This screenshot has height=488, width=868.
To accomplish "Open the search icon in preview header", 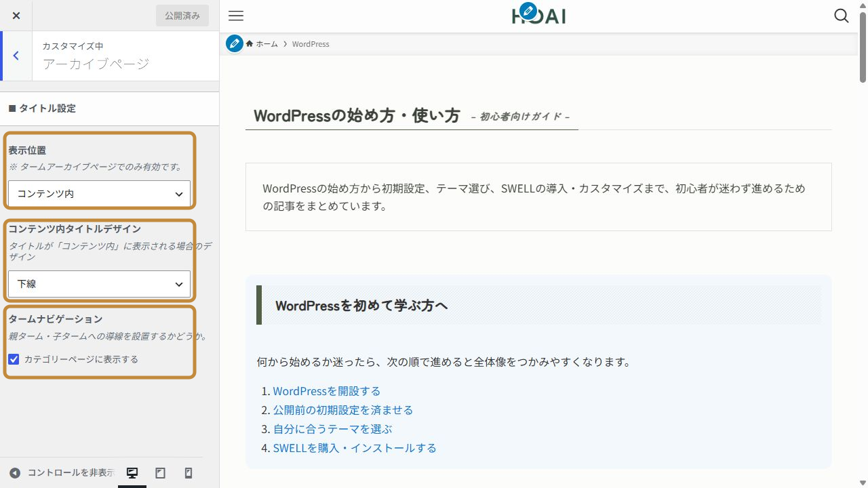I will (x=842, y=16).
